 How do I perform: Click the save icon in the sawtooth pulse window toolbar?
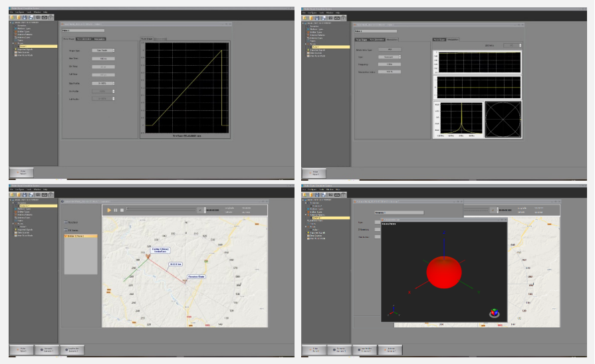point(25,17)
